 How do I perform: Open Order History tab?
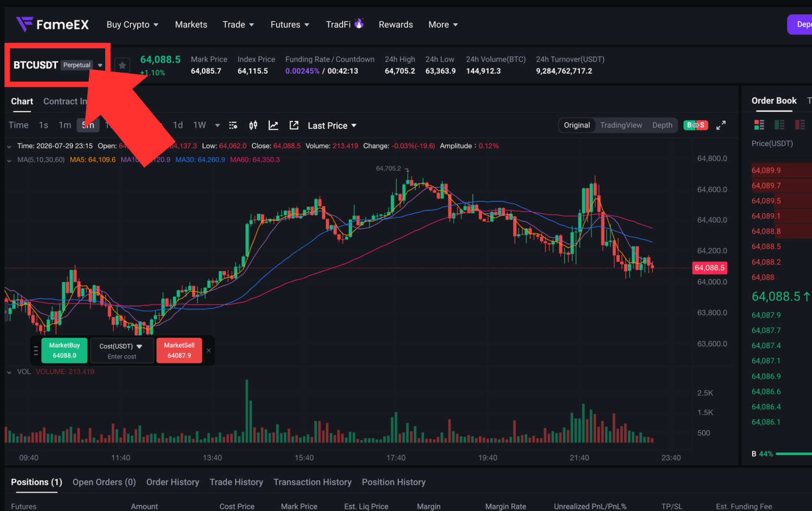point(173,482)
